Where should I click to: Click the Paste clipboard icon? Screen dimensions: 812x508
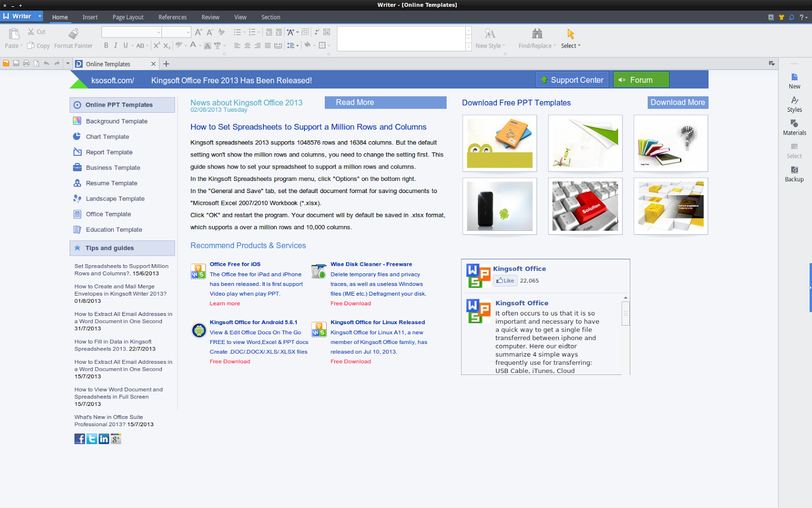14,34
